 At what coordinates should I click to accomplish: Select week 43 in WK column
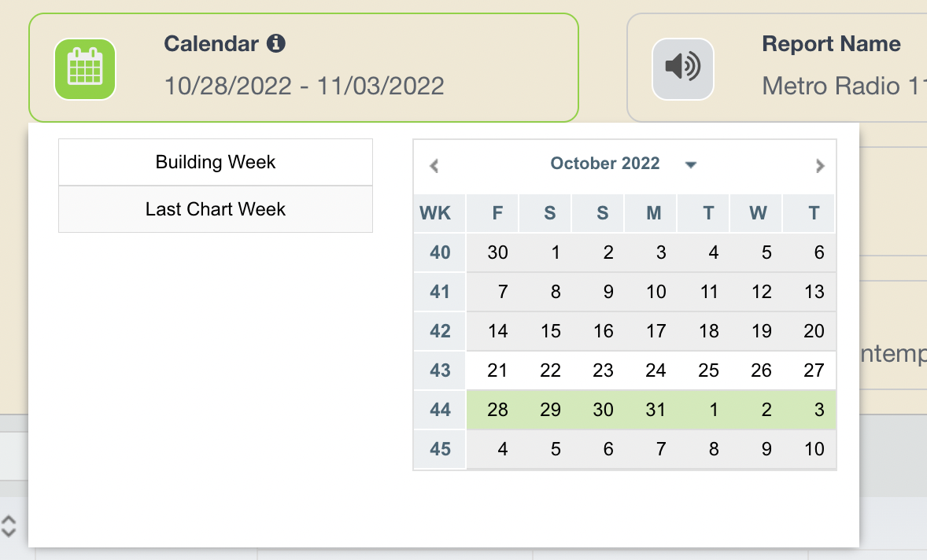click(x=440, y=370)
